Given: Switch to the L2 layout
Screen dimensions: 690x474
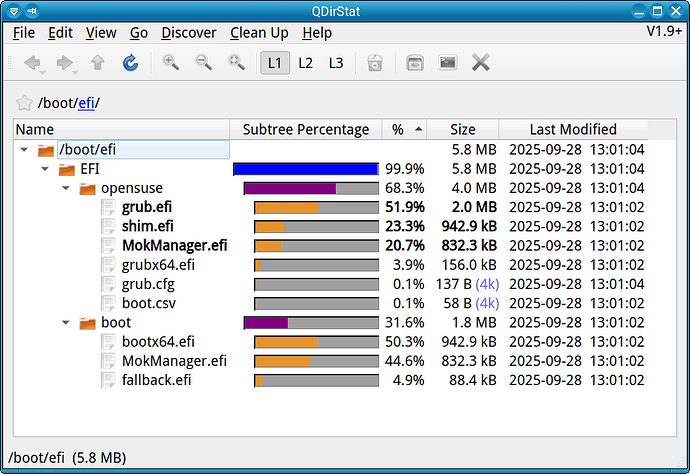Looking at the screenshot, I should [306, 63].
